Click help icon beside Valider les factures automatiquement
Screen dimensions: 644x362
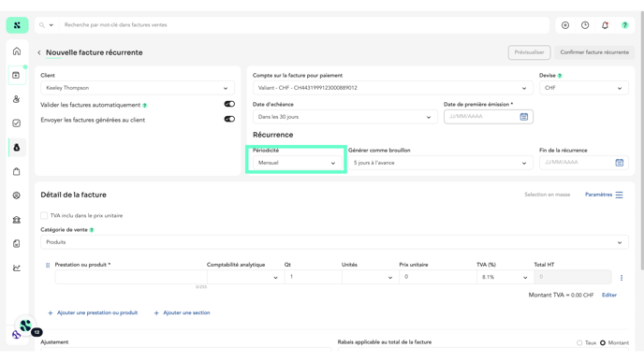(x=144, y=106)
